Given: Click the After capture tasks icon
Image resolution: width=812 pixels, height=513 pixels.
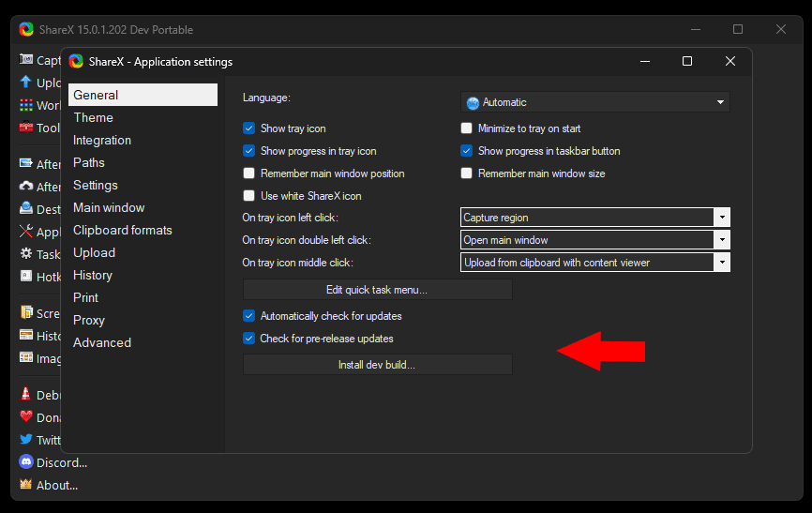Looking at the screenshot, I should (26, 164).
